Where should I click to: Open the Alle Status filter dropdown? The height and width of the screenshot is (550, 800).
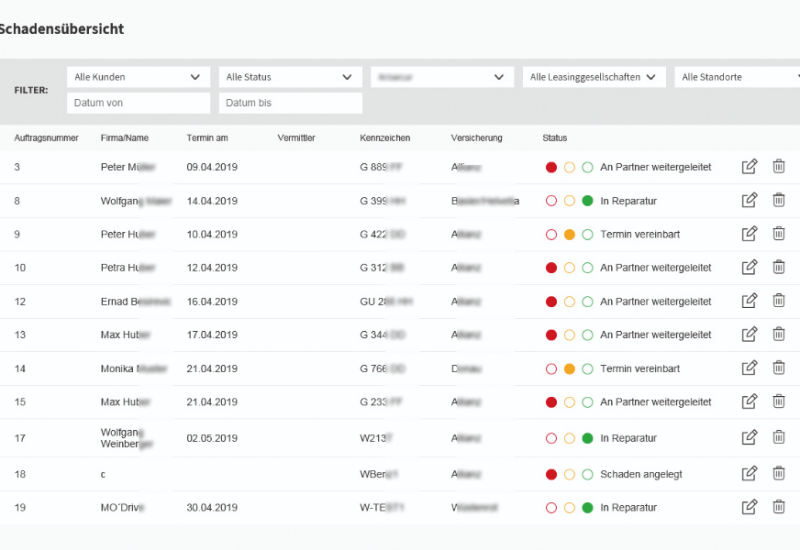click(290, 77)
